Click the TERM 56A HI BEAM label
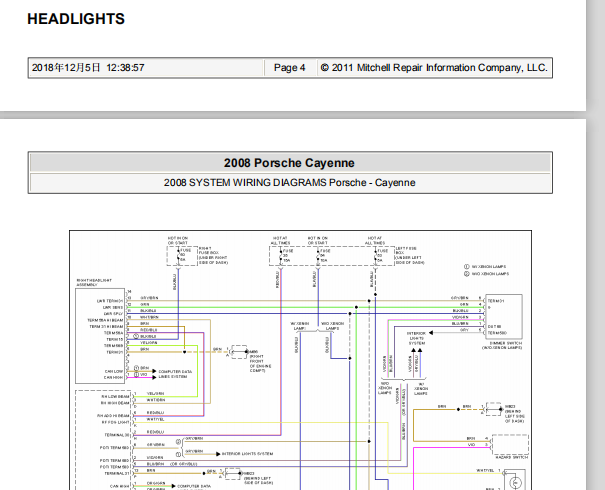Image resolution: width=605 pixels, height=490 pixels. coord(105,320)
